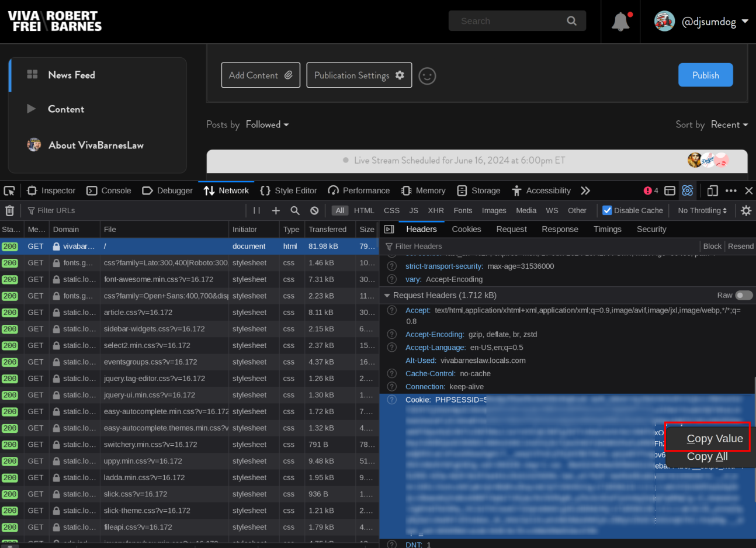This screenshot has width=756, height=548.
Task: Open the Timings tab
Action: (x=608, y=229)
